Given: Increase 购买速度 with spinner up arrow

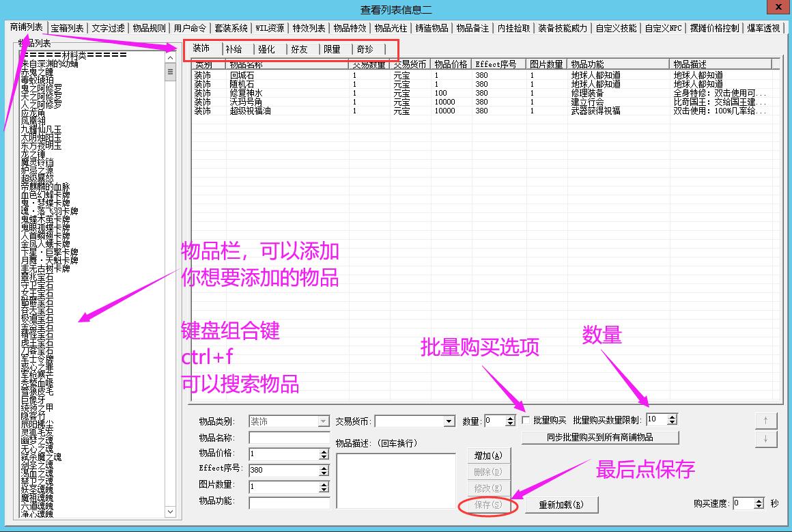Looking at the screenshot, I should pos(759,501).
